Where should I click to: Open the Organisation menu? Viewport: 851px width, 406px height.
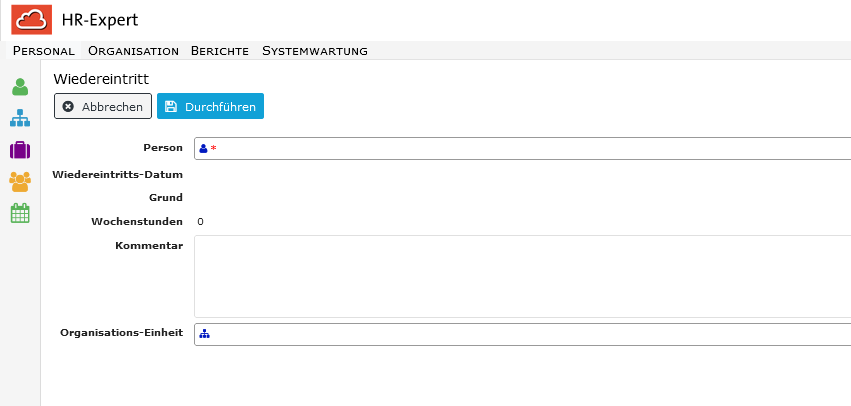(134, 51)
